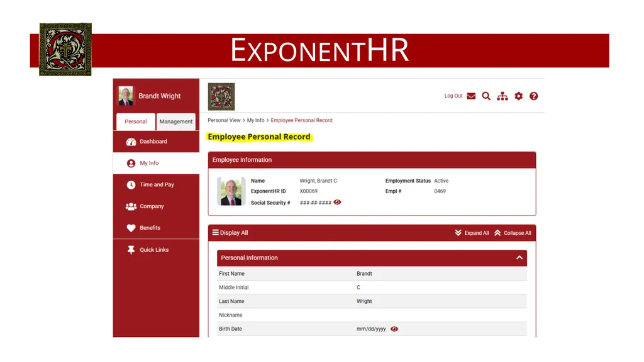
Task: Click Middle Initial value C
Action: click(358, 288)
